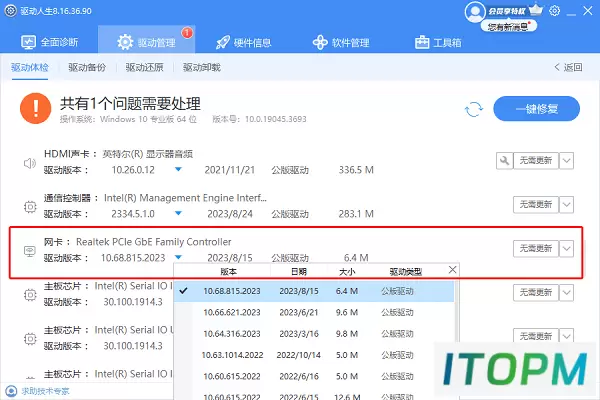Select checked driver version 10.68.815.2023 in list

click(x=314, y=291)
